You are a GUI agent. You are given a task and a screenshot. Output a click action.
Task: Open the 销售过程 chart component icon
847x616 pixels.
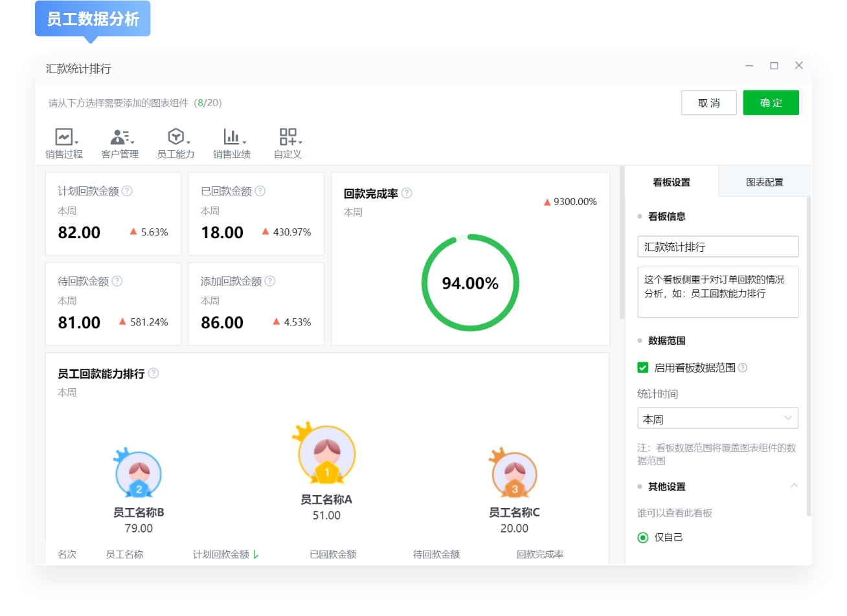coord(63,137)
